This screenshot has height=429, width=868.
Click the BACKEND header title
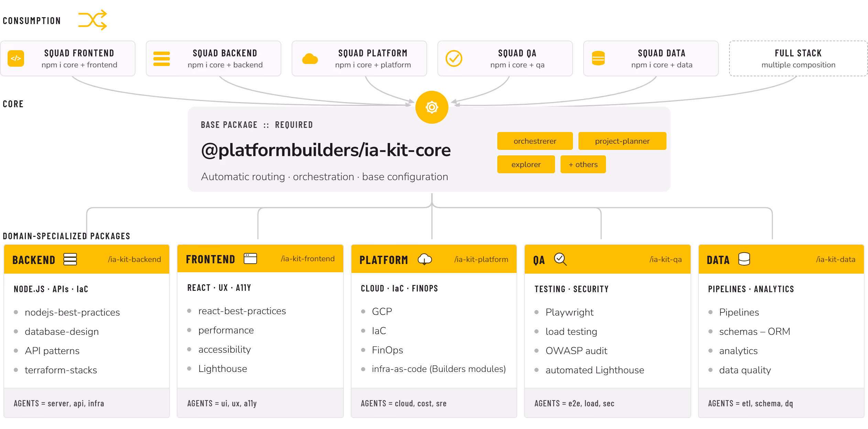pos(34,260)
